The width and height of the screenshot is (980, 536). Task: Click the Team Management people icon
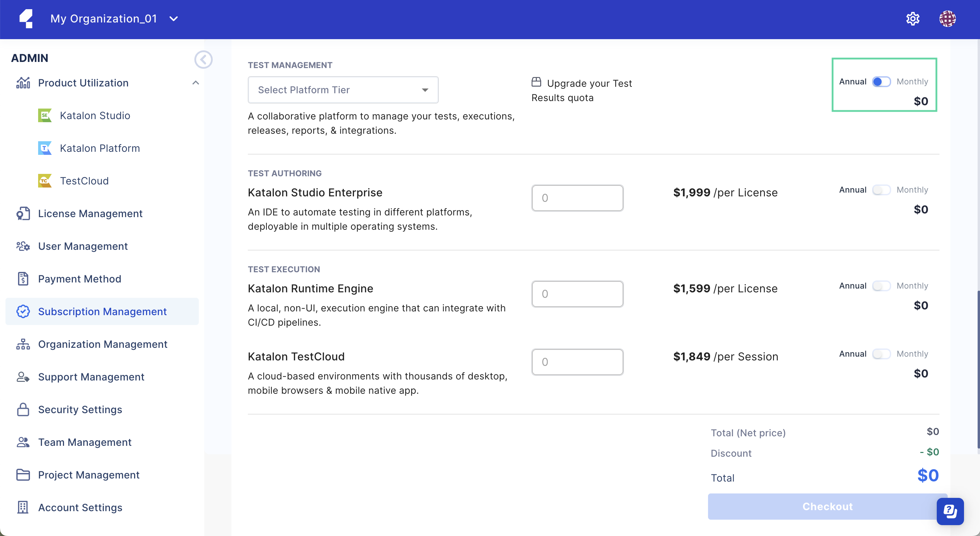coord(23,442)
